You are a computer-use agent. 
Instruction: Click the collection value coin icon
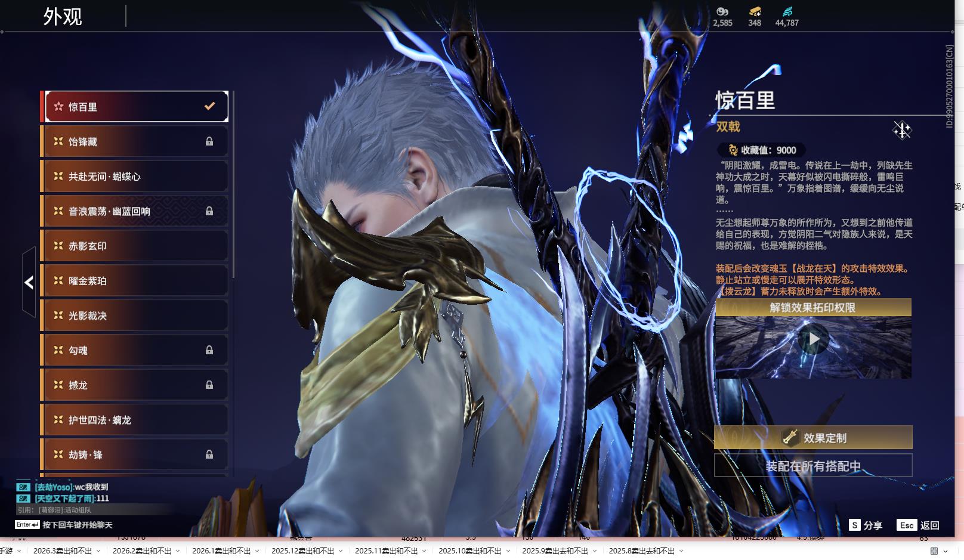(x=733, y=150)
